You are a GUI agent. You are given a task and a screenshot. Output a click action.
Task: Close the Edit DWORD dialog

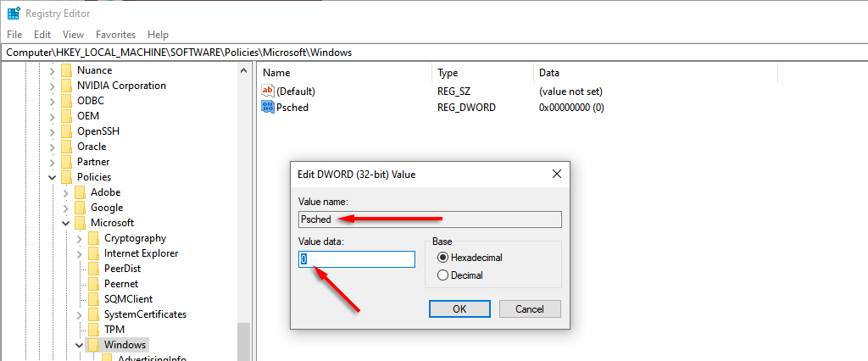click(557, 174)
